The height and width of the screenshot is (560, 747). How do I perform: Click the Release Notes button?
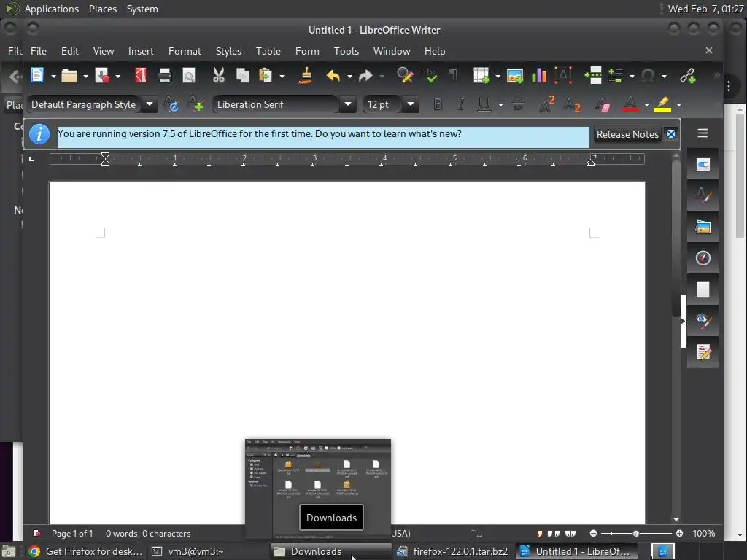pyautogui.click(x=627, y=134)
